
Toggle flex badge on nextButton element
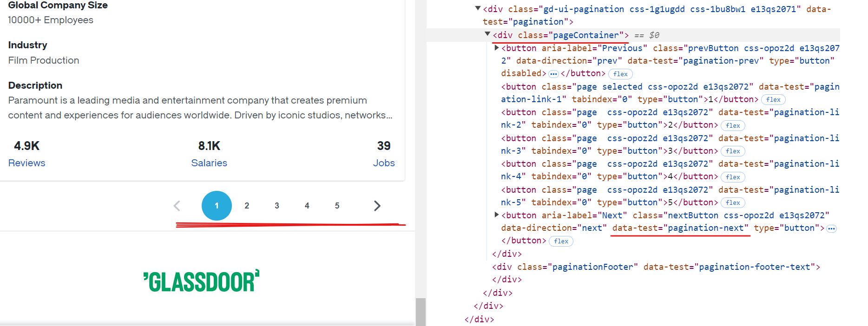(x=561, y=241)
